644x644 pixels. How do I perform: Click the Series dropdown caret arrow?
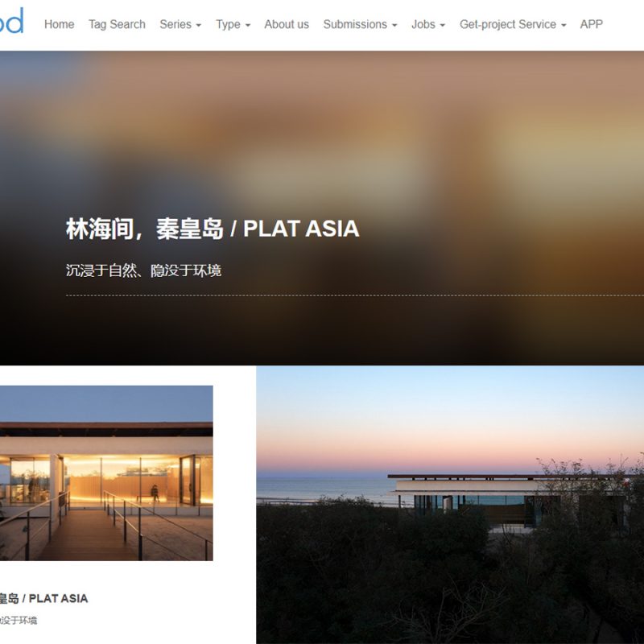pos(199,26)
